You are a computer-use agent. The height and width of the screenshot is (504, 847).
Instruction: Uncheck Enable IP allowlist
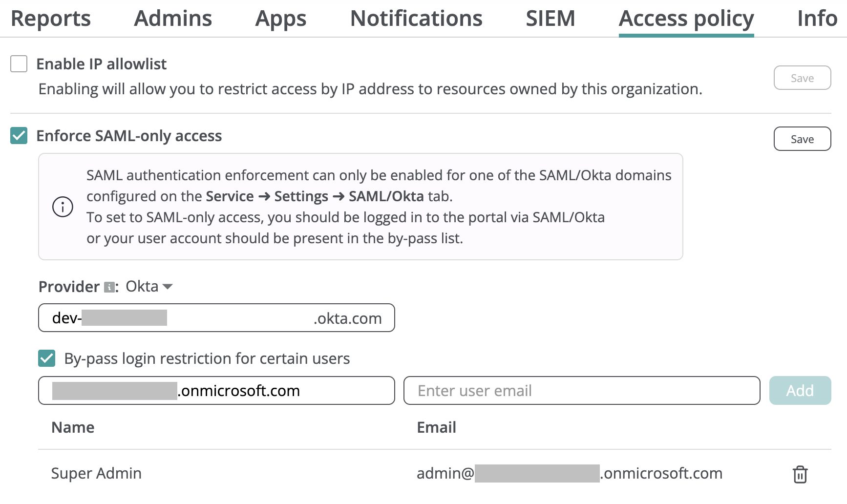18,63
